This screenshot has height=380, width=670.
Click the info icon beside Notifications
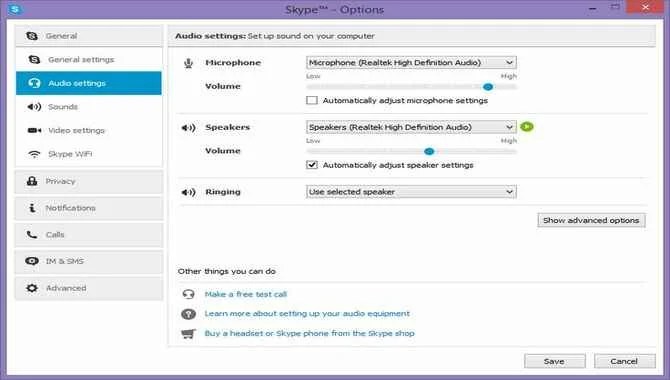point(32,208)
